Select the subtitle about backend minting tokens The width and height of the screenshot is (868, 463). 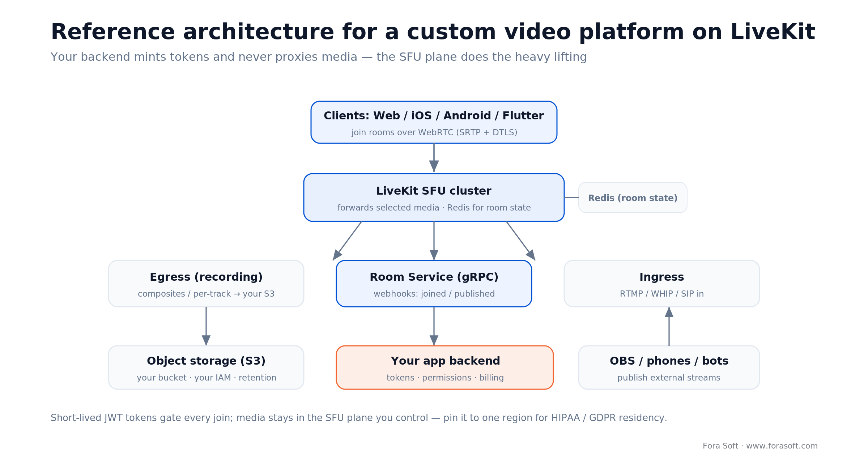319,57
